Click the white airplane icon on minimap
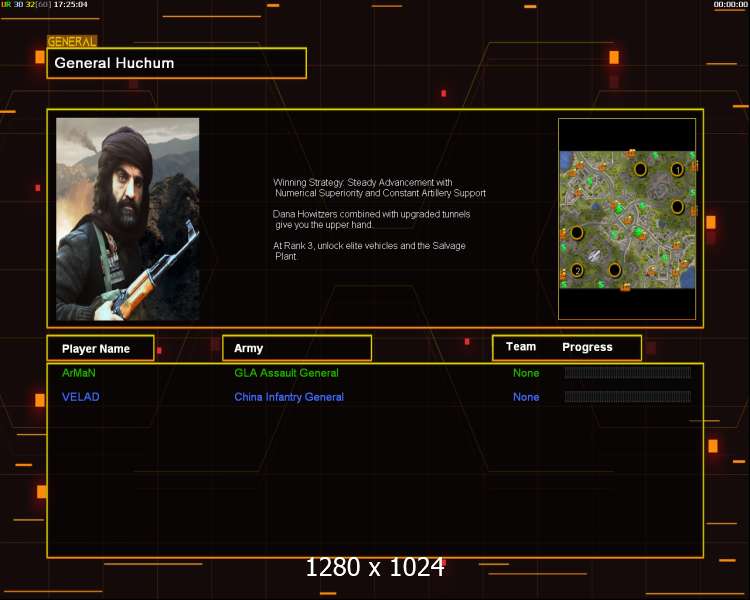Screen dimensions: 750x600 click(x=593, y=257)
